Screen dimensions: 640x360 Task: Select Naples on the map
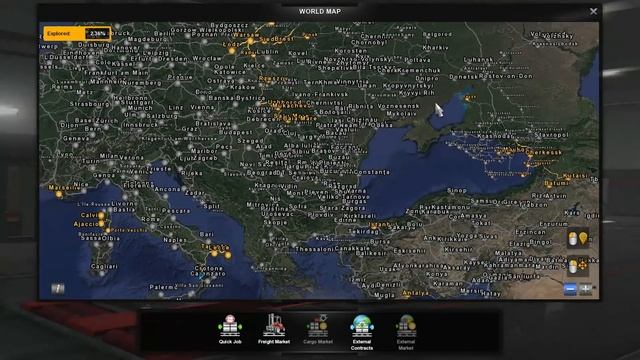pyautogui.click(x=175, y=240)
